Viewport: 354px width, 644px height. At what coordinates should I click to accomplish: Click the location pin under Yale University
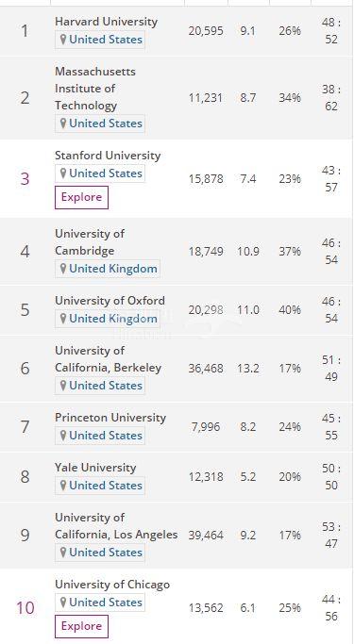[x=63, y=486]
